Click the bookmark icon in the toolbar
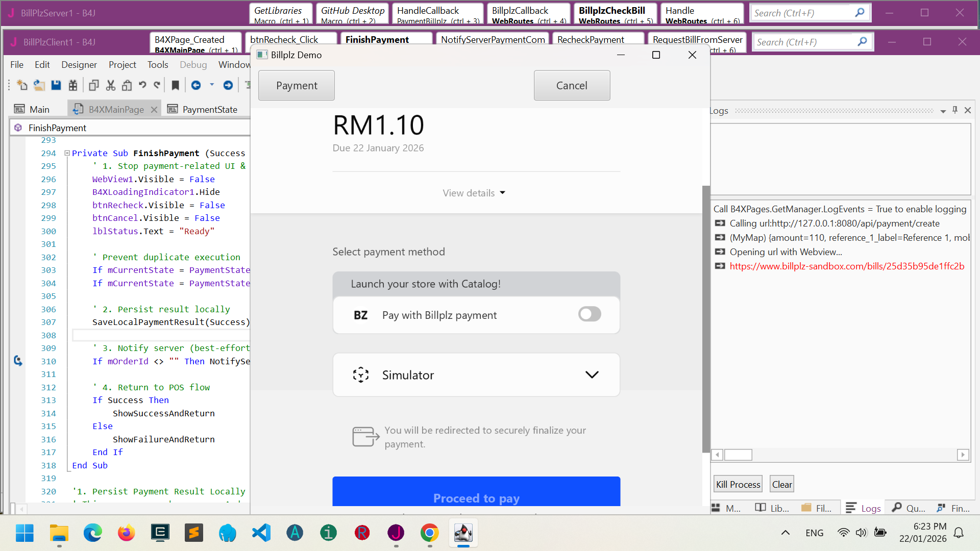This screenshot has height=551, width=980. point(175,85)
